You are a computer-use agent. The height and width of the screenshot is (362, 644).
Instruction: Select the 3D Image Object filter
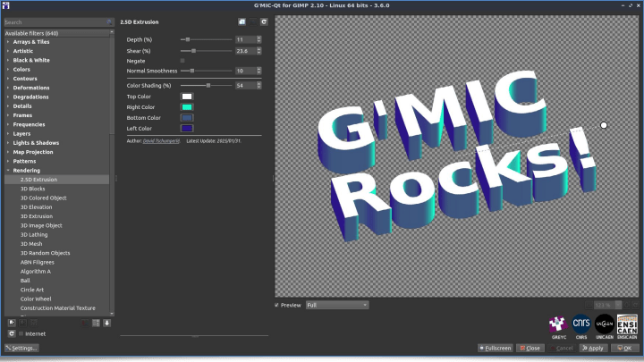(41, 226)
